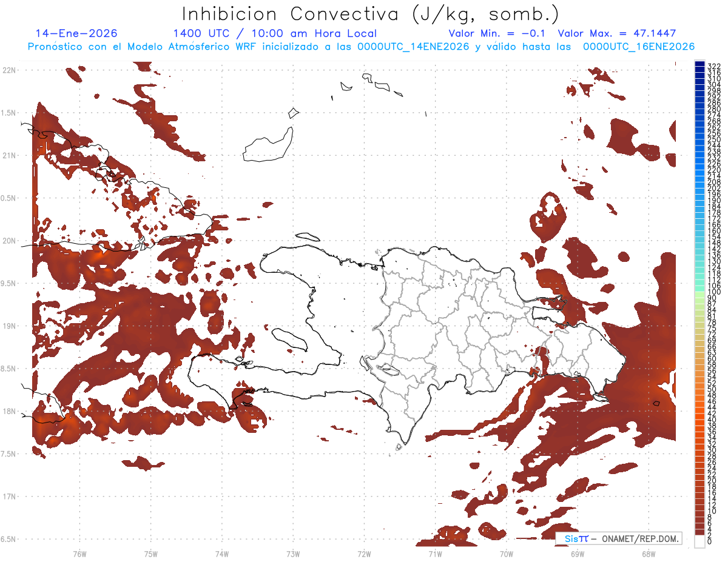Click the "73W" longitude label
Screen dimensions: 728x562
(293, 554)
